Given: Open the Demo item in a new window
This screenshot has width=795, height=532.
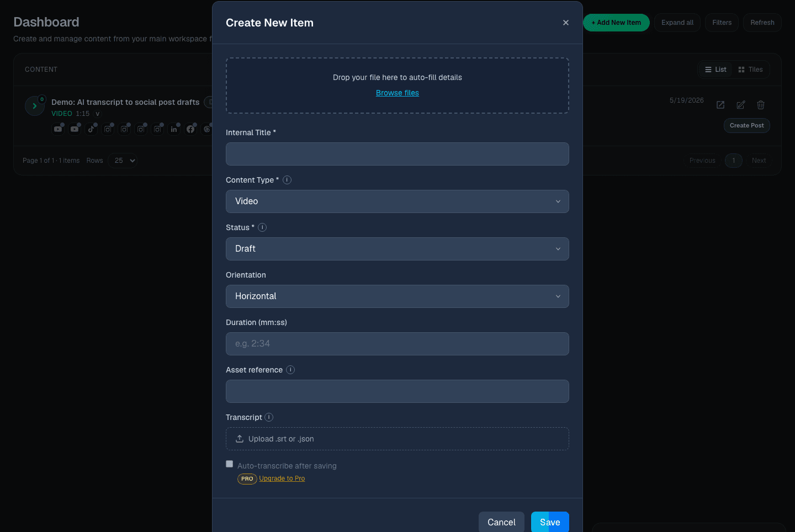Looking at the screenshot, I should 720,105.
